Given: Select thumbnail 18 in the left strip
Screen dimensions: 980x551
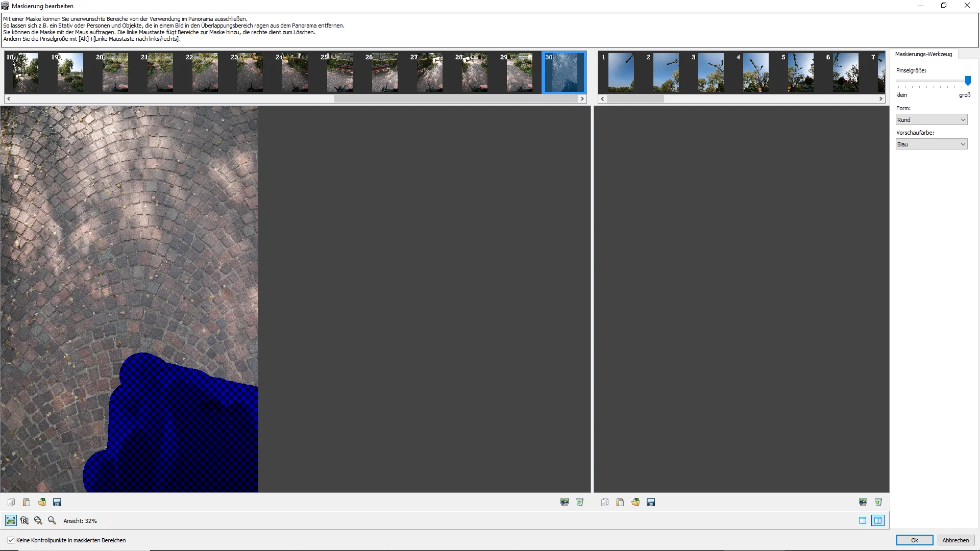Looking at the screenshot, I should pos(26,72).
